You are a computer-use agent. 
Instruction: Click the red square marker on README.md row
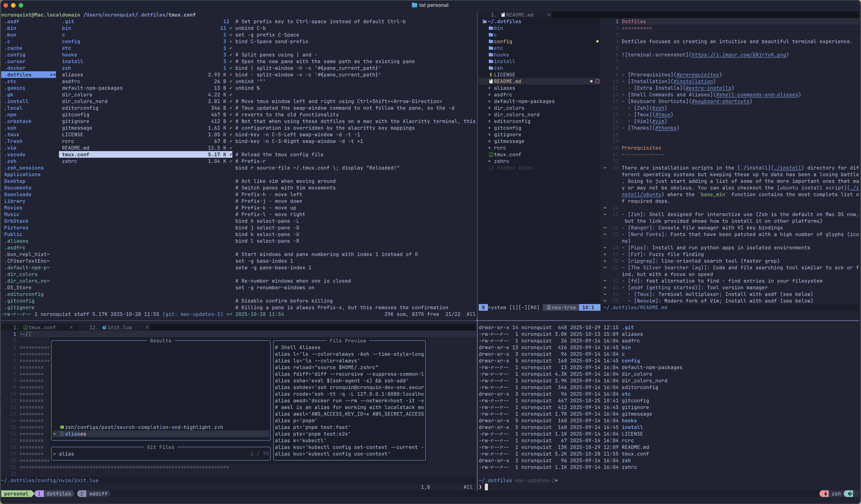[x=597, y=82]
